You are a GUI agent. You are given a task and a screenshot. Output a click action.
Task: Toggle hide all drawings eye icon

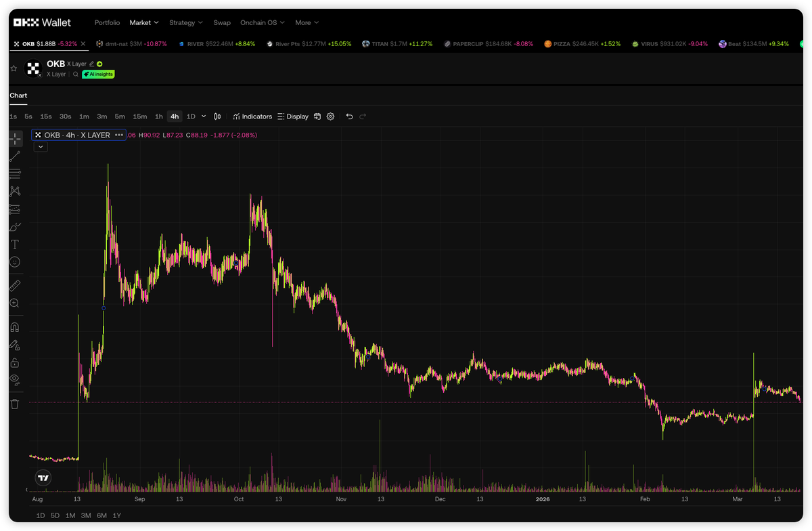coord(15,381)
